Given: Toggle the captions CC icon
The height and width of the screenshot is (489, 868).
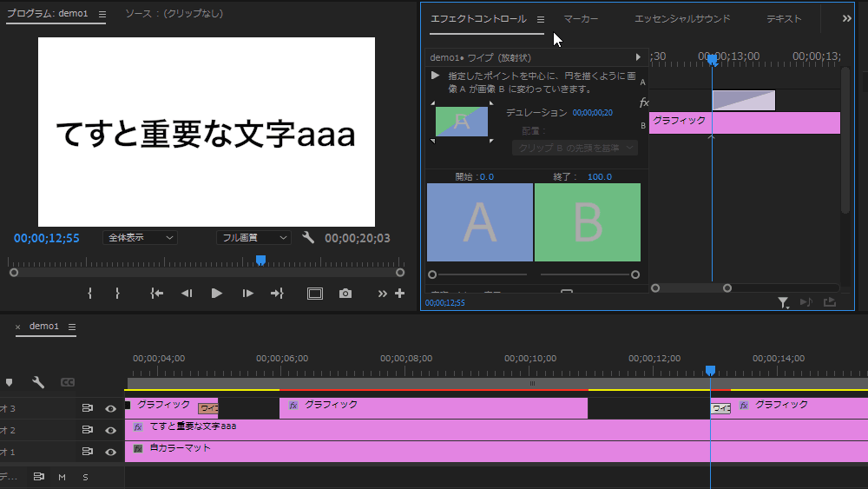Looking at the screenshot, I should [68, 383].
